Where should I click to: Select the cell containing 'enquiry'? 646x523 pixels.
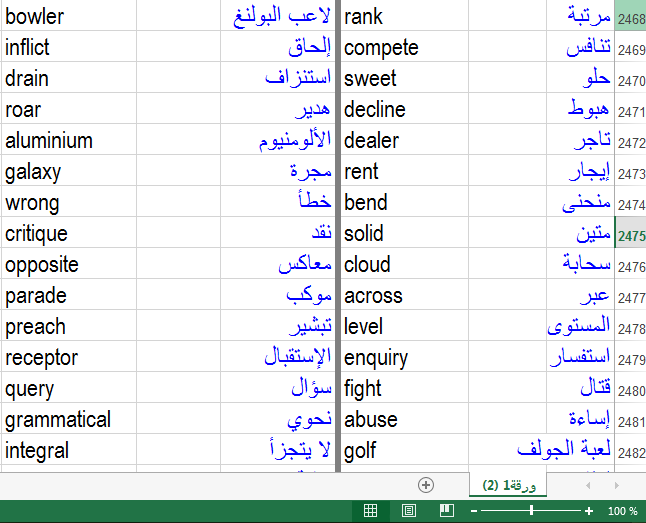[x=405, y=356]
